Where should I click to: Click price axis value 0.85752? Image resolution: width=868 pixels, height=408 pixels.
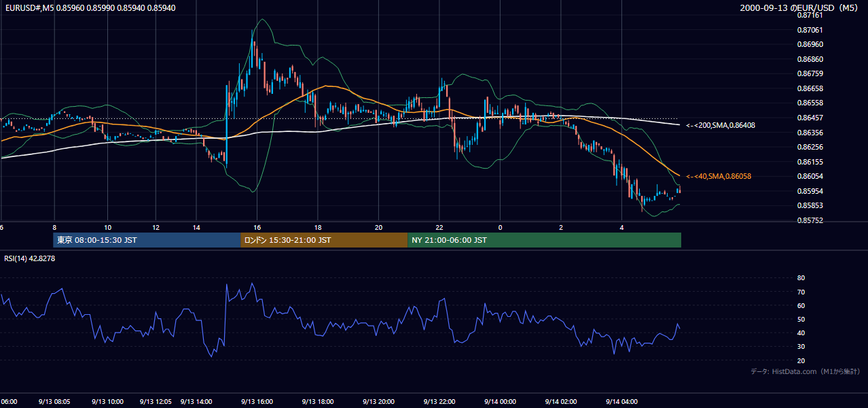(x=810, y=220)
